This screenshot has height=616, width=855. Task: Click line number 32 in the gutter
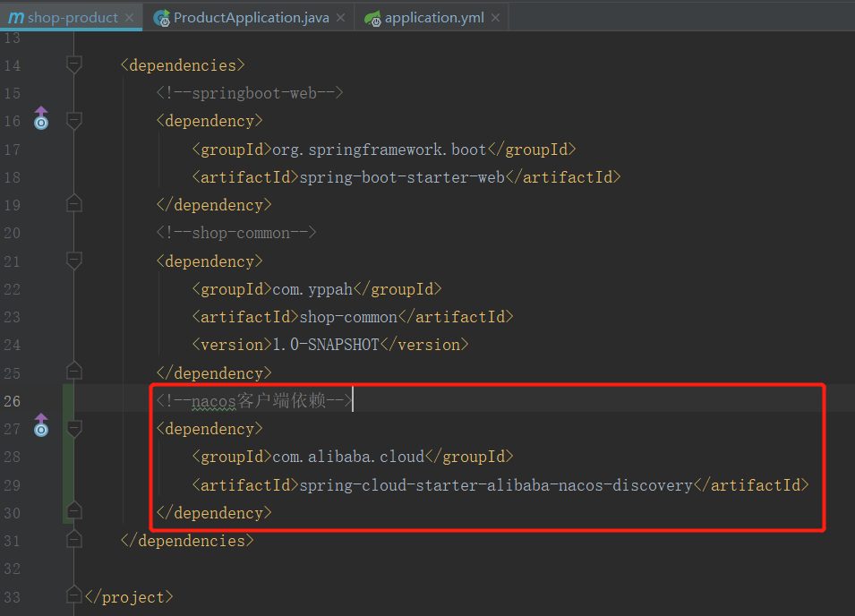point(12,569)
